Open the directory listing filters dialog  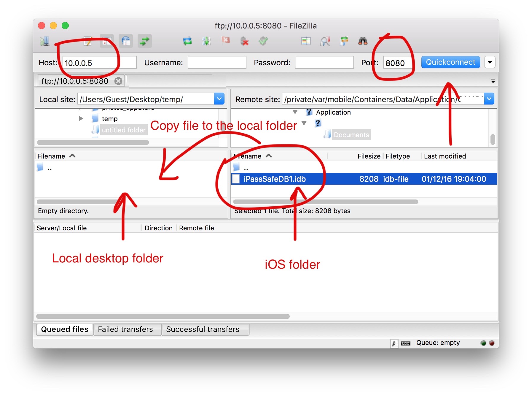(x=306, y=41)
